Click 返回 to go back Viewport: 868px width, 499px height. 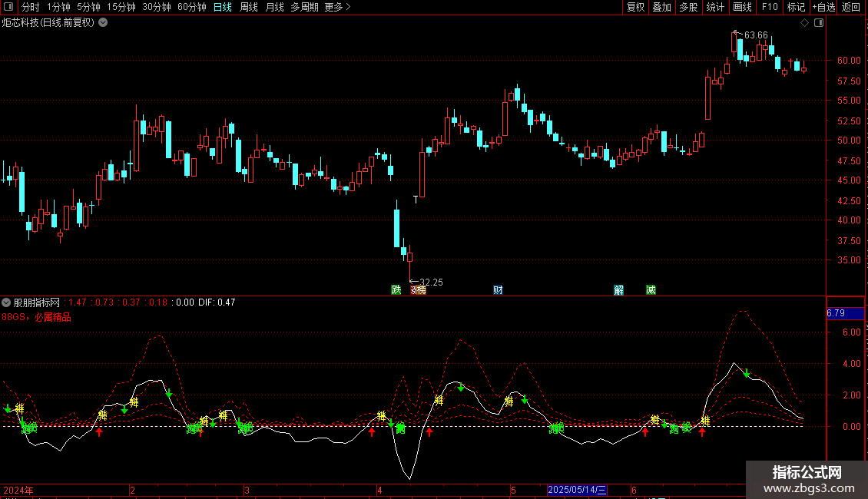(851, 7)
